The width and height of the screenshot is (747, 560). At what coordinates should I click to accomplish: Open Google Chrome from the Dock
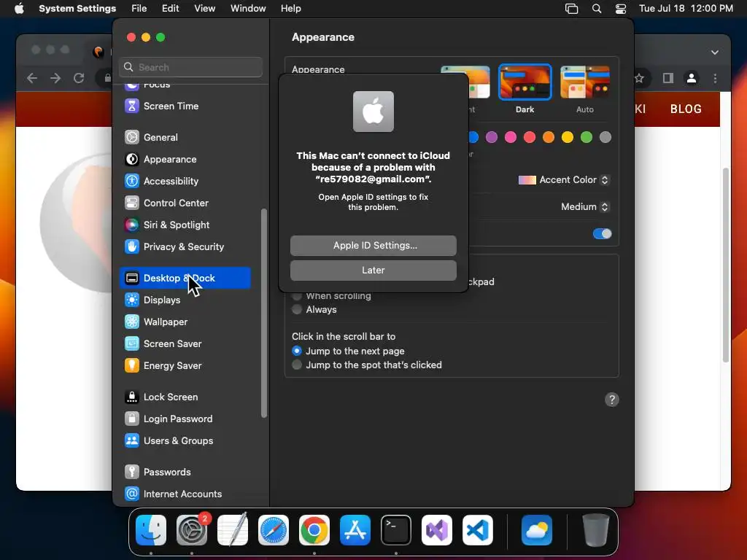[314, 530]
